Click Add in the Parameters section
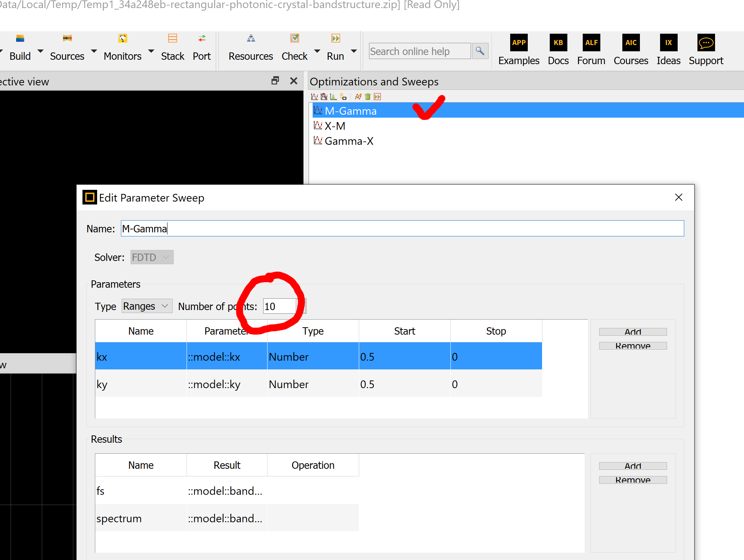The image size is (744, 560). (633, 332)
